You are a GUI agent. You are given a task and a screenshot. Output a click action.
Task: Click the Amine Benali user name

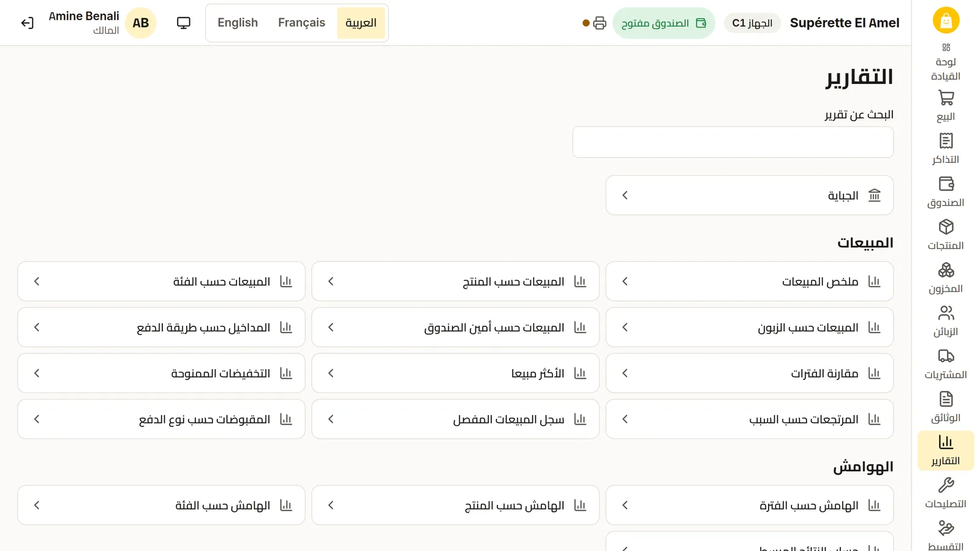(x=84, y=17)
